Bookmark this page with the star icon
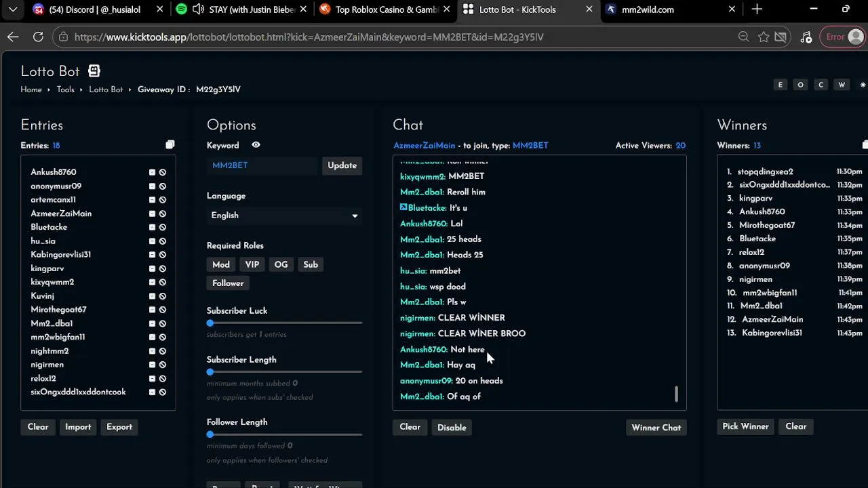The image size is (868, 488). coord(764,37)
